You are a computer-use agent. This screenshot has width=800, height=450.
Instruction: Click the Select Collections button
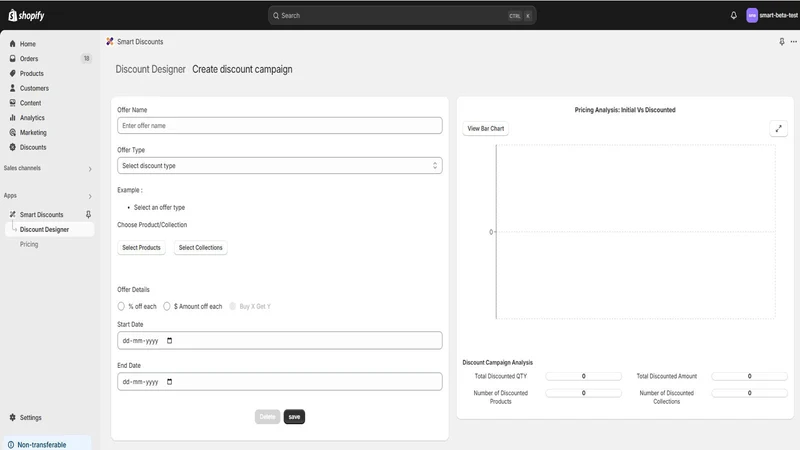pyautogui.click(x=201, y=247)
